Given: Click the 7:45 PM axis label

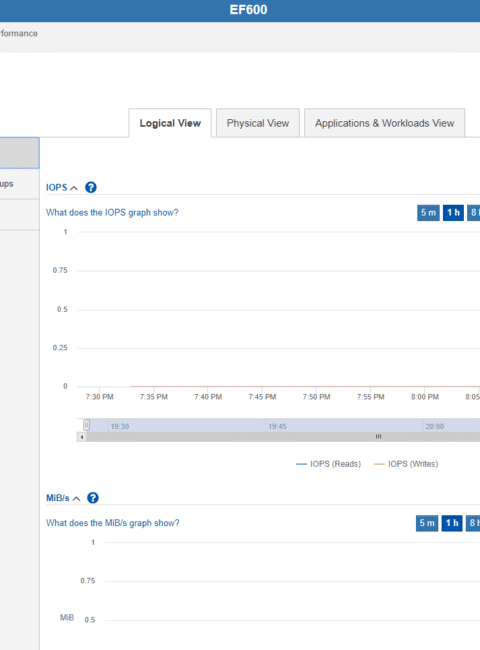Looking at the screenshot, I should click(x=262, y=397).
